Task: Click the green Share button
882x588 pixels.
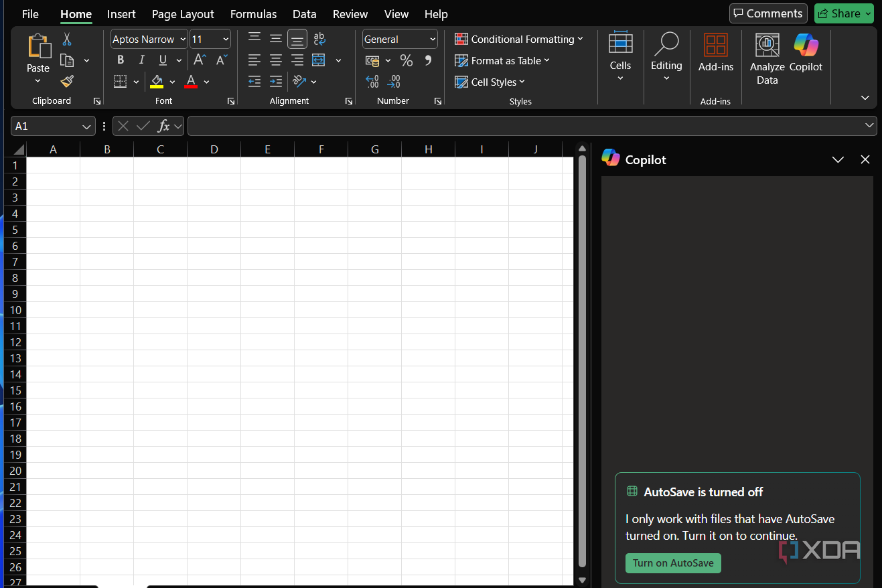Action: [x=844, y=13]
